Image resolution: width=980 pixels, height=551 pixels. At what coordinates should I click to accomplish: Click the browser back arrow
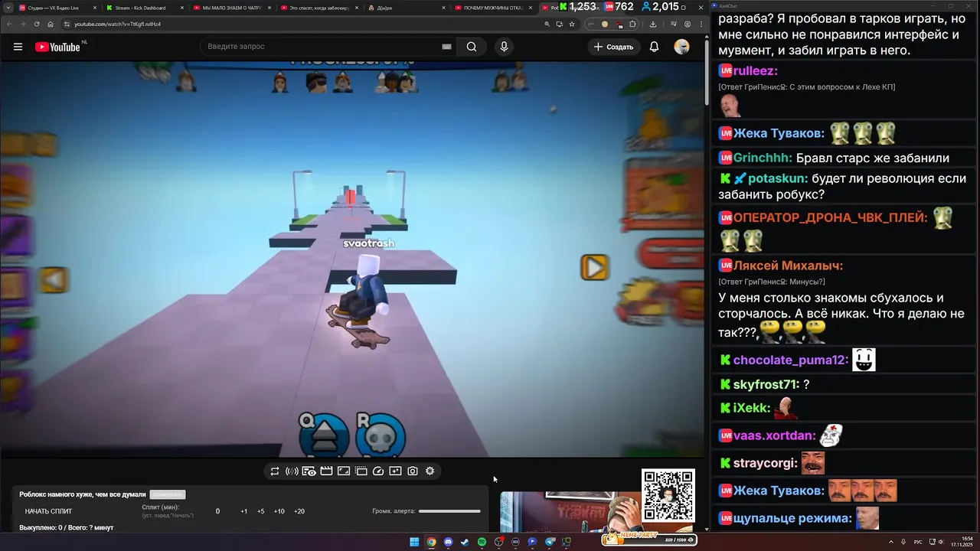click(x=9, y=24)
